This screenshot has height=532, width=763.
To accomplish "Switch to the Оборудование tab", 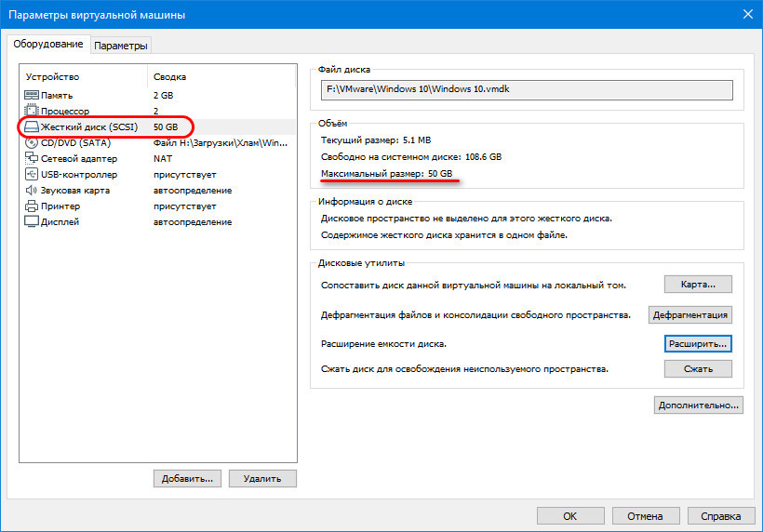I will point(48,44).
